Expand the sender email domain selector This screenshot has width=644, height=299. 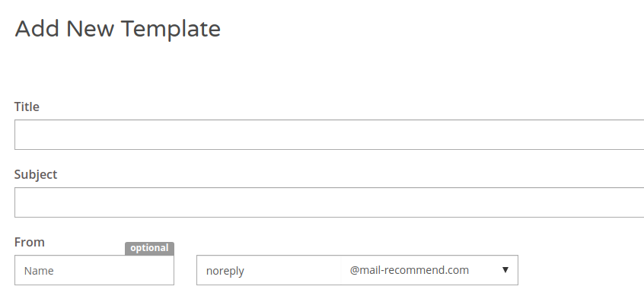[x=429, y=270]
